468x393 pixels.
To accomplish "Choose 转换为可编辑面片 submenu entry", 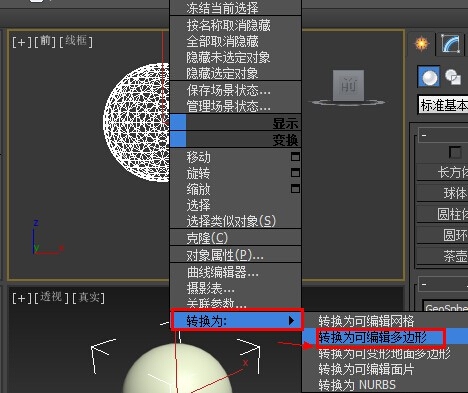I will point(385,369).
